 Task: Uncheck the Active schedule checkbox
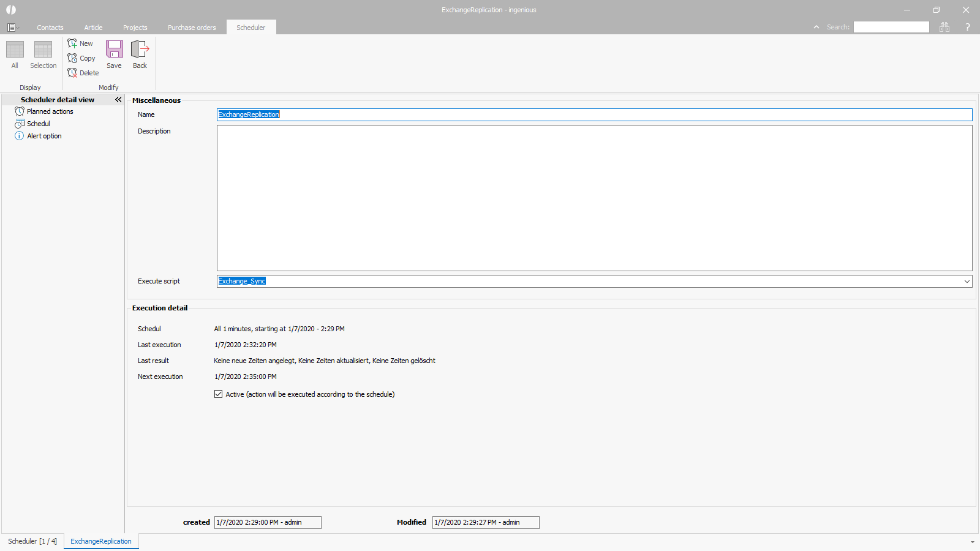218,394
